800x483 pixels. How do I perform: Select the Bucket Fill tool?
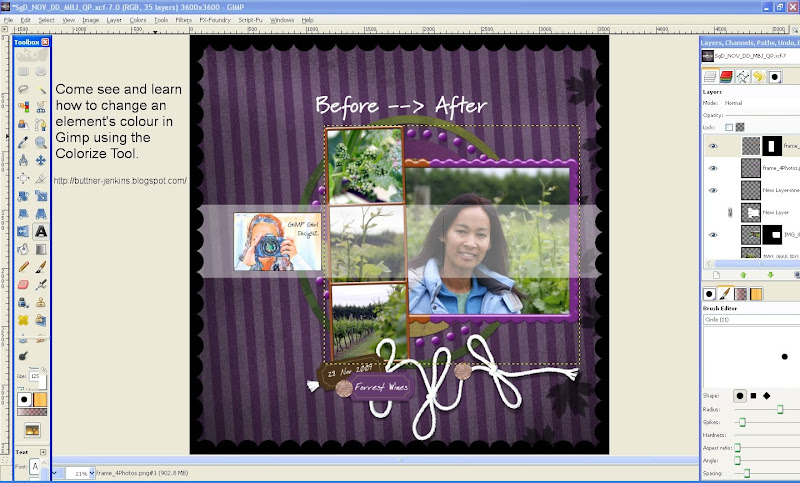click(x=23, y=249)
